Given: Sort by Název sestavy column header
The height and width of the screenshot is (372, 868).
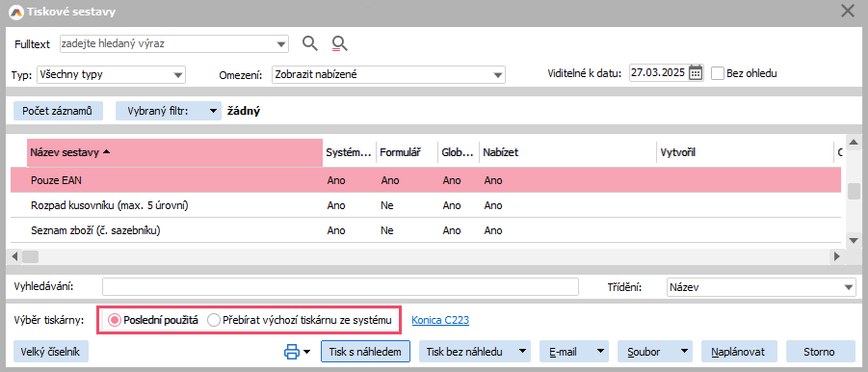Looking at the screenshot, I should pos(175,152).
